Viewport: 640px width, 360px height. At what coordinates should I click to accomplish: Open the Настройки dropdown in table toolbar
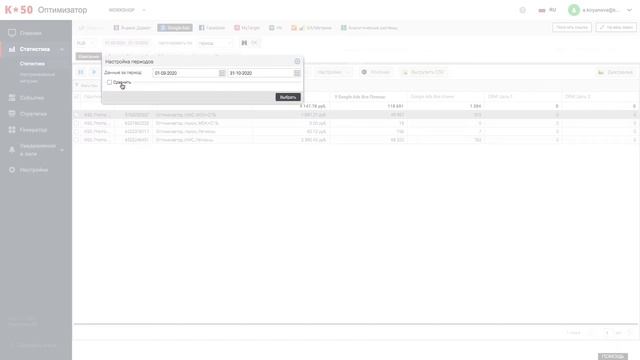click(333, 72)
